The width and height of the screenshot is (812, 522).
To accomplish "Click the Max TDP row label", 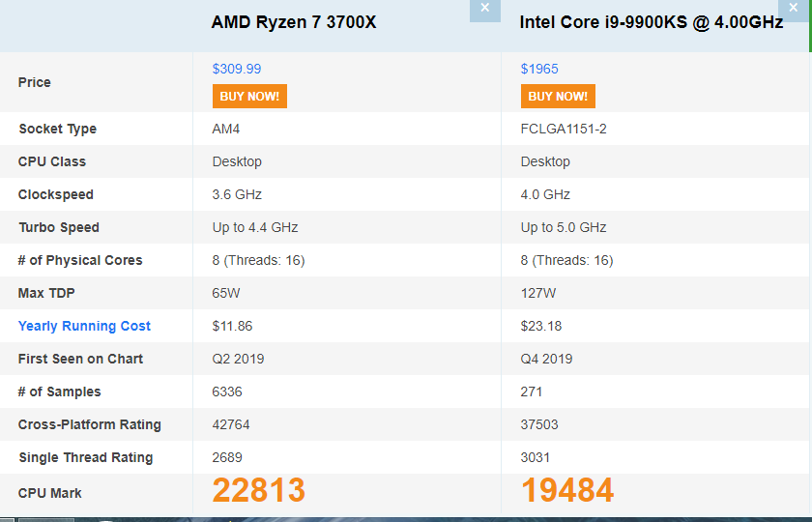I will 46,293.
